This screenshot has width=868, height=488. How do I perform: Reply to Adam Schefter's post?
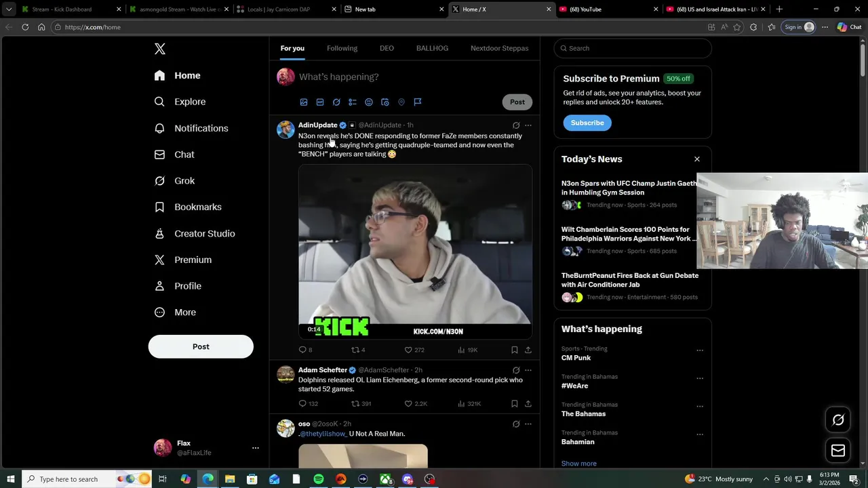coord(303,404)
